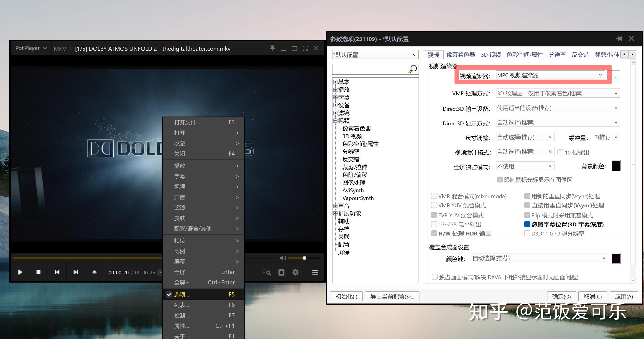This screenshot has width=644, height=339.
Task: Pin PotPlayer window with the pin icon
Action: pyautogui.click(x=272, y=48)
